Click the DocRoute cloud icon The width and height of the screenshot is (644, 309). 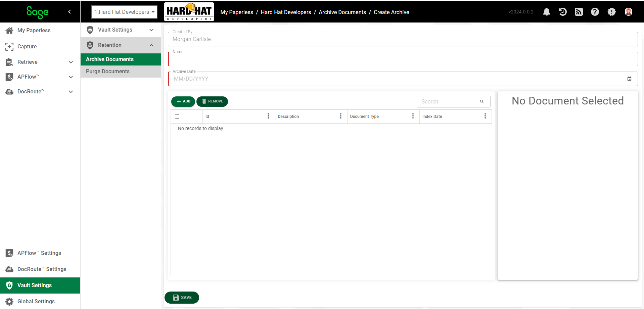(9, 91)
